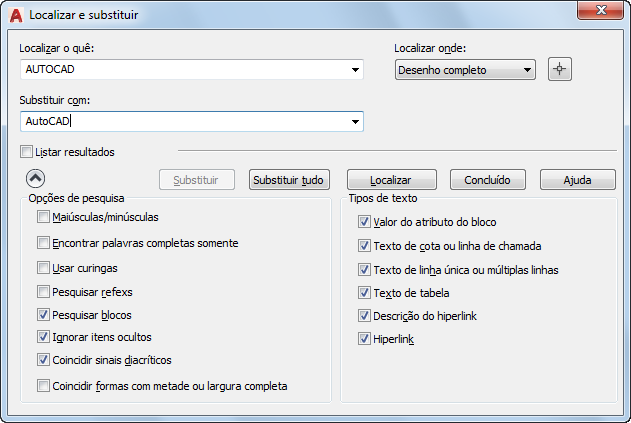Open the Localizar onde Desenho completo dropdown
Viewport: 631px width, 423px height.
465,70
